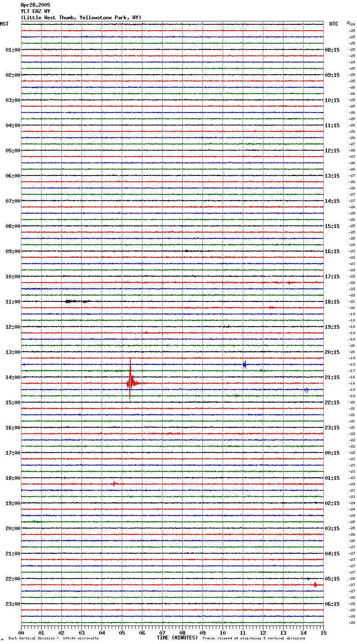Select the 22:00 MST time label

click(x=13, y=579)
